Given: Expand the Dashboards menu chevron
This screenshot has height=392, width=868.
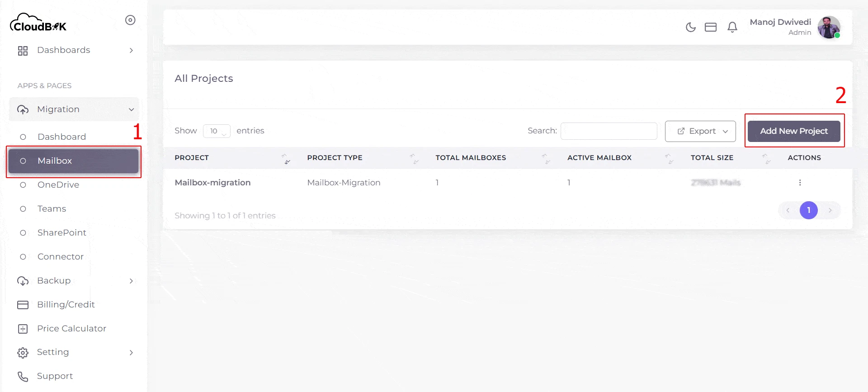Looking at the screenshot, I should [x=131, y=50].
